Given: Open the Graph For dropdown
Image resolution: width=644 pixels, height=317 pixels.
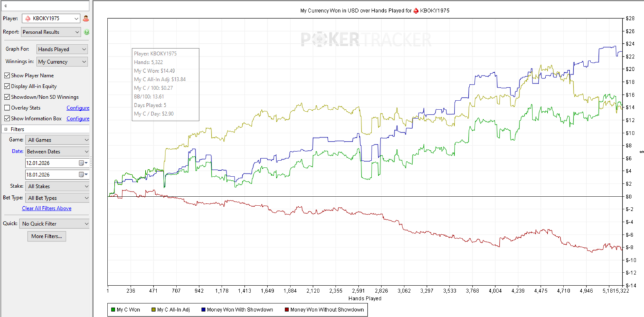Looking at the screenshot, I should 62,49.
